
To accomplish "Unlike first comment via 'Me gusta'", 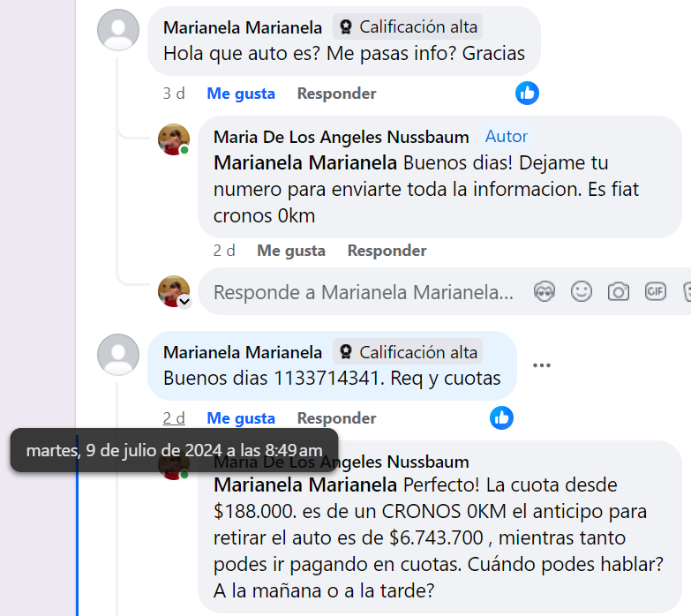I will pyautogui.click(x=241, y=94).
